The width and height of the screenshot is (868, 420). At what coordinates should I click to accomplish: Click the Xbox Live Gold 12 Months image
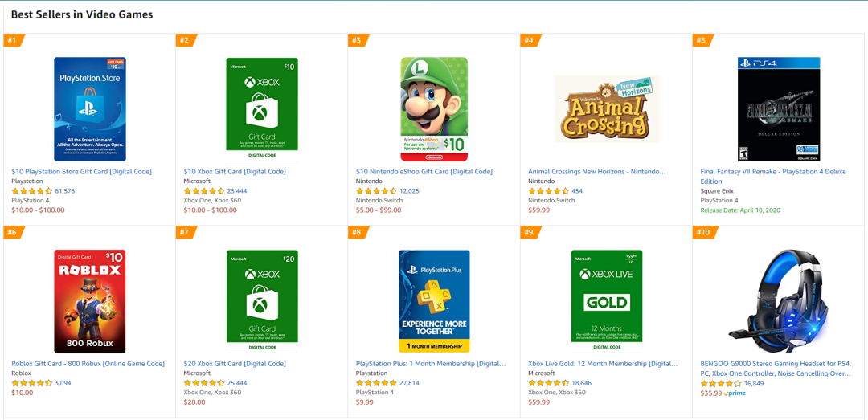606,301
